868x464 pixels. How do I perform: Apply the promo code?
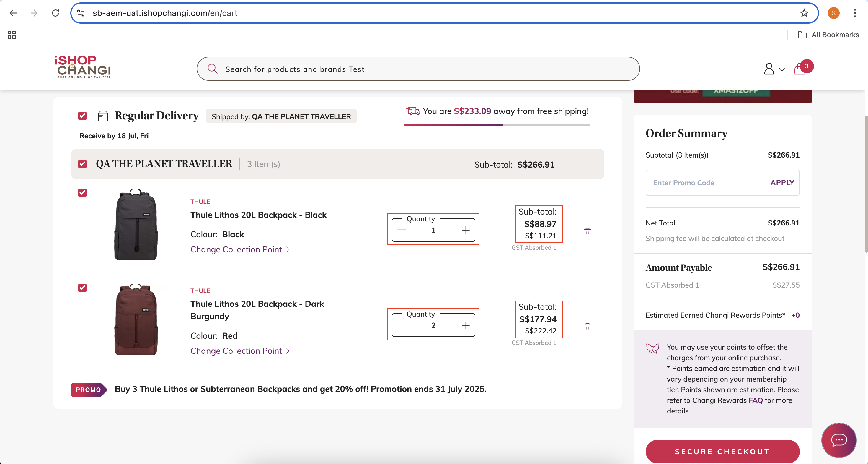(x=782, y=182)
